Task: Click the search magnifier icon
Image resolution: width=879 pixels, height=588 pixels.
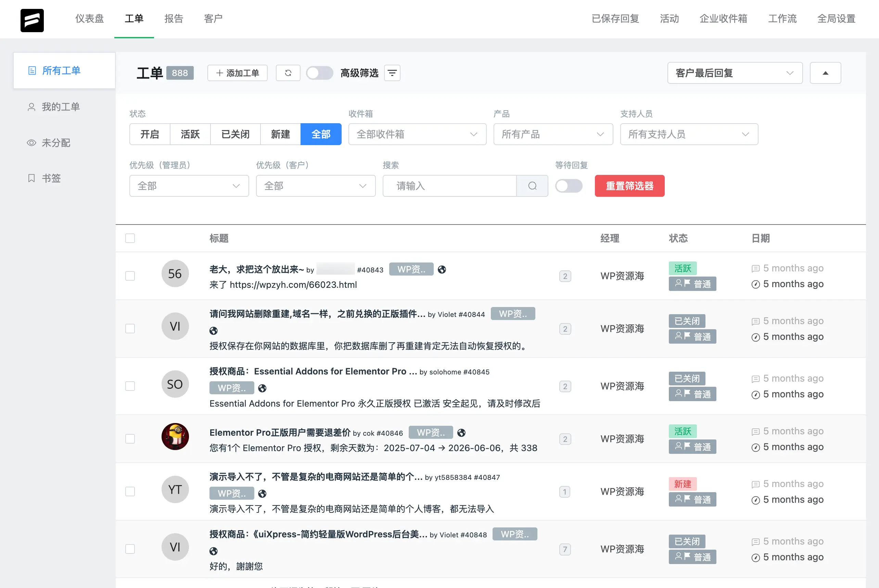Action: click(x=533, y=186)
